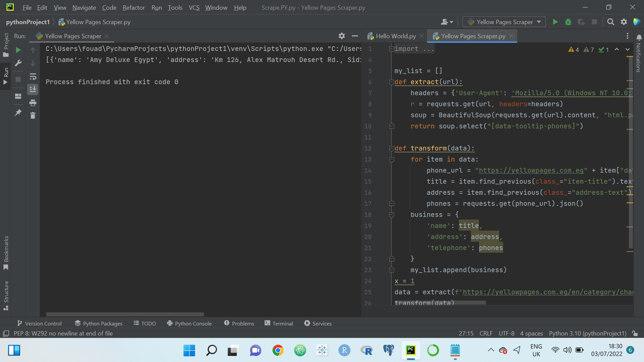This screenshot has height=362, width=644.
Task: Pin the Run tab
Action: pos(18,113)
